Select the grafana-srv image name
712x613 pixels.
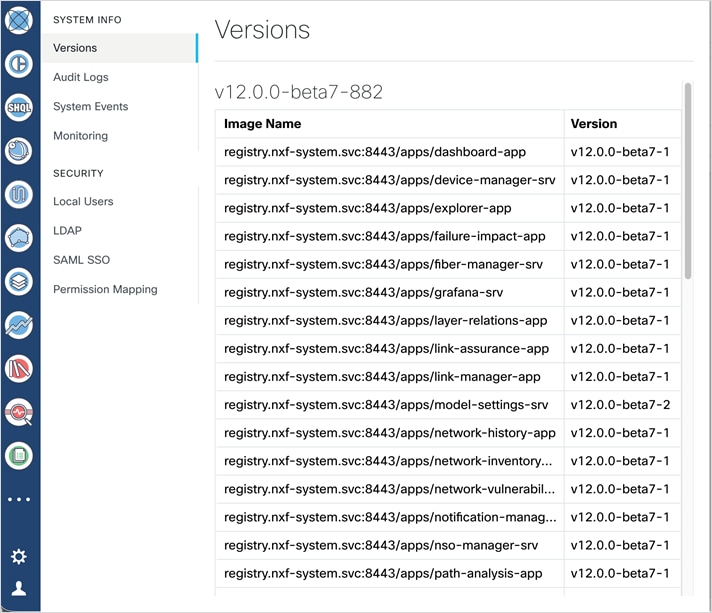[364, 292]
